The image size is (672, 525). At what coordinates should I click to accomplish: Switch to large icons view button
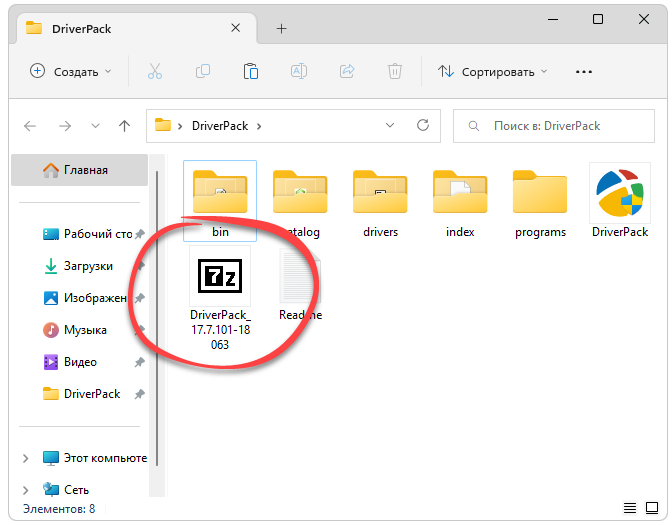pos(652,508)
